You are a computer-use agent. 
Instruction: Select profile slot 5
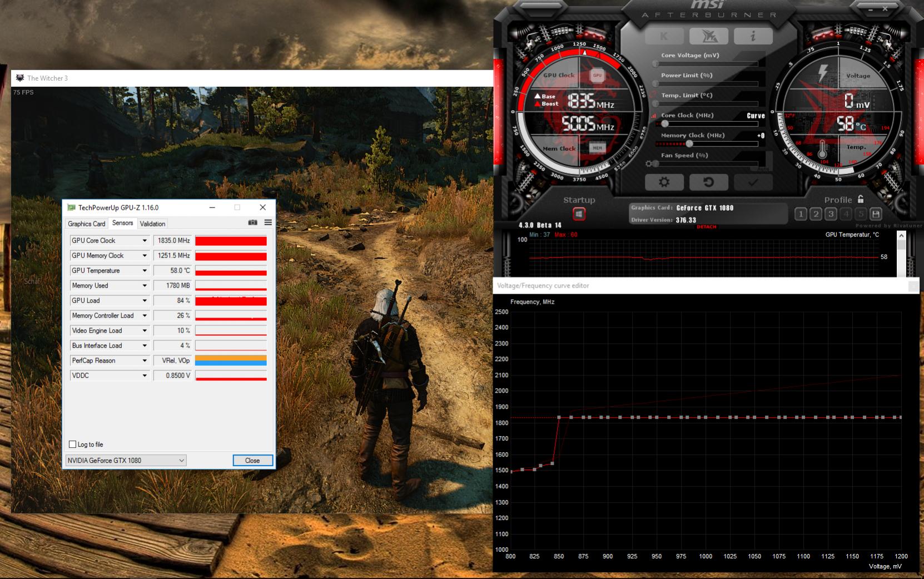pos(861,214)
